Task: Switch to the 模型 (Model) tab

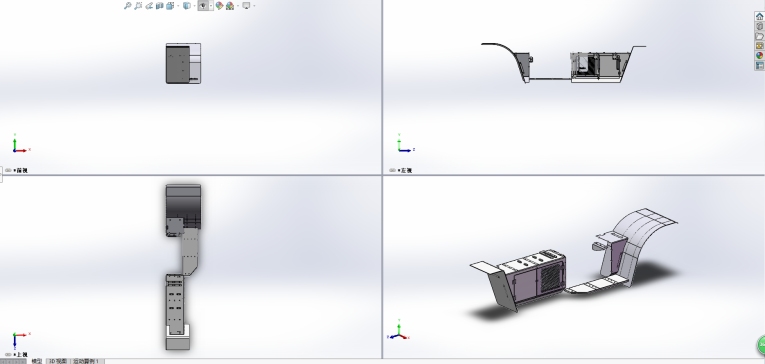Action: (x=36, y=361)
